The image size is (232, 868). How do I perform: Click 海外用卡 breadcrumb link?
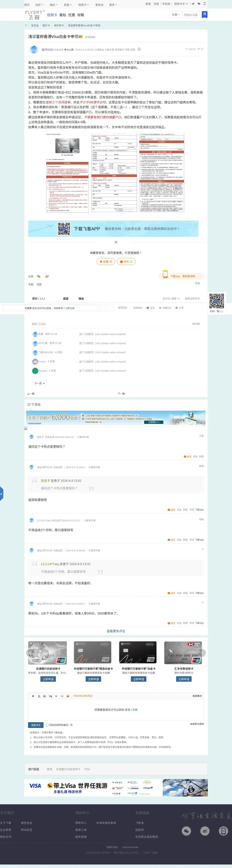coord(59,25)
